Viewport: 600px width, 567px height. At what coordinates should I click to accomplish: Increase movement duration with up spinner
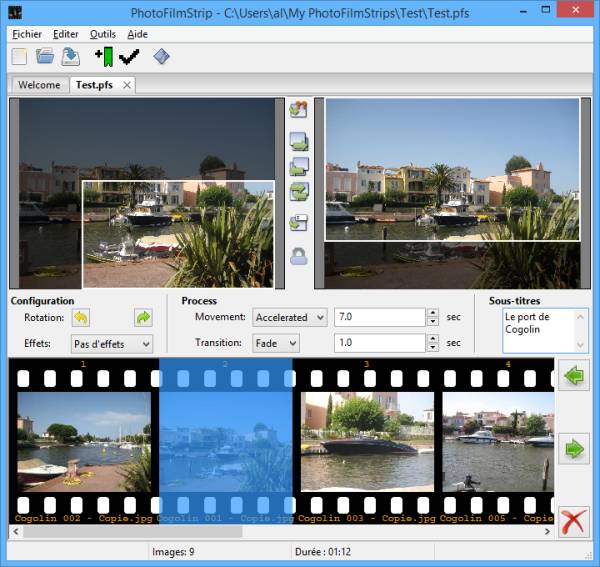click(433, 313)
